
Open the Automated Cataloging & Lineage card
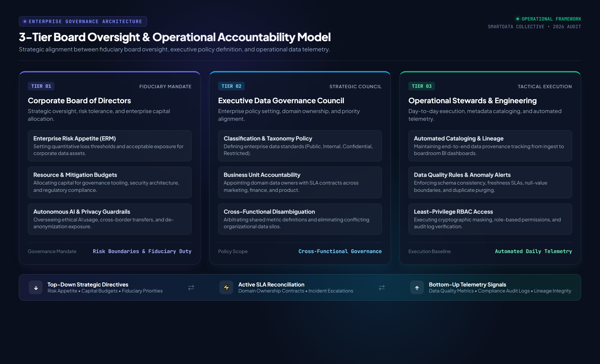(490, 146)
